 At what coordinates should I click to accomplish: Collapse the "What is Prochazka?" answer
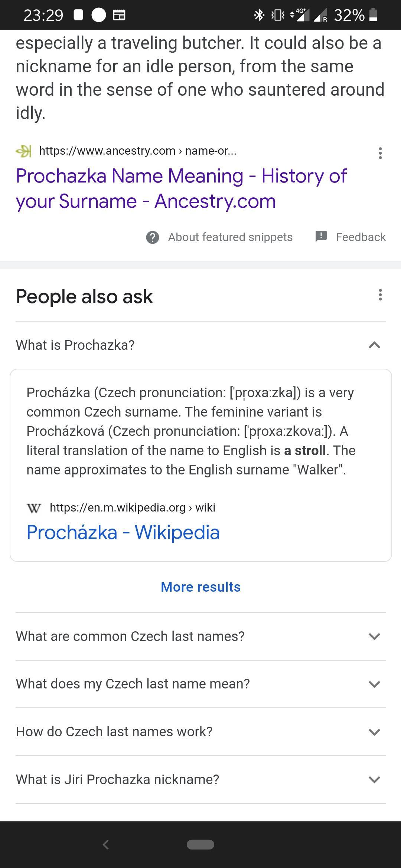374,345
